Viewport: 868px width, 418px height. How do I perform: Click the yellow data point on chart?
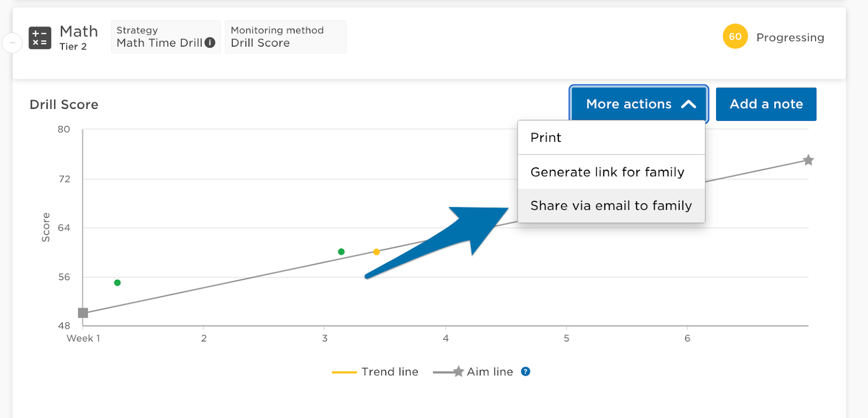376,252
